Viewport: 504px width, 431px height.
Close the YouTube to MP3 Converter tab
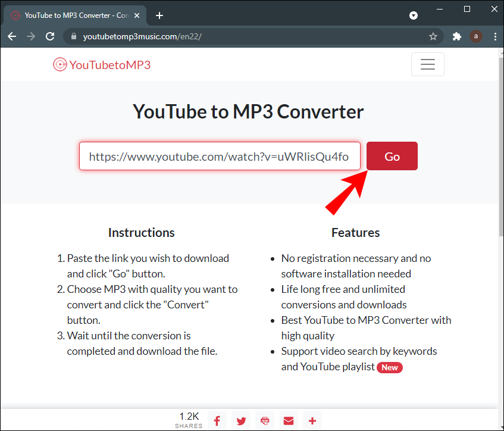coord(137,15)
